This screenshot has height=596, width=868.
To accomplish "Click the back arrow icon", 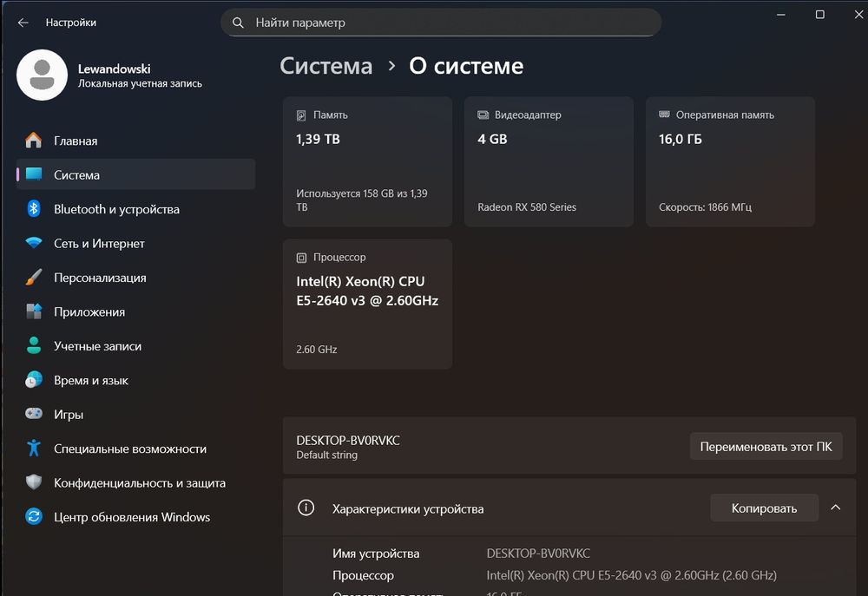I will click(23, 23).
